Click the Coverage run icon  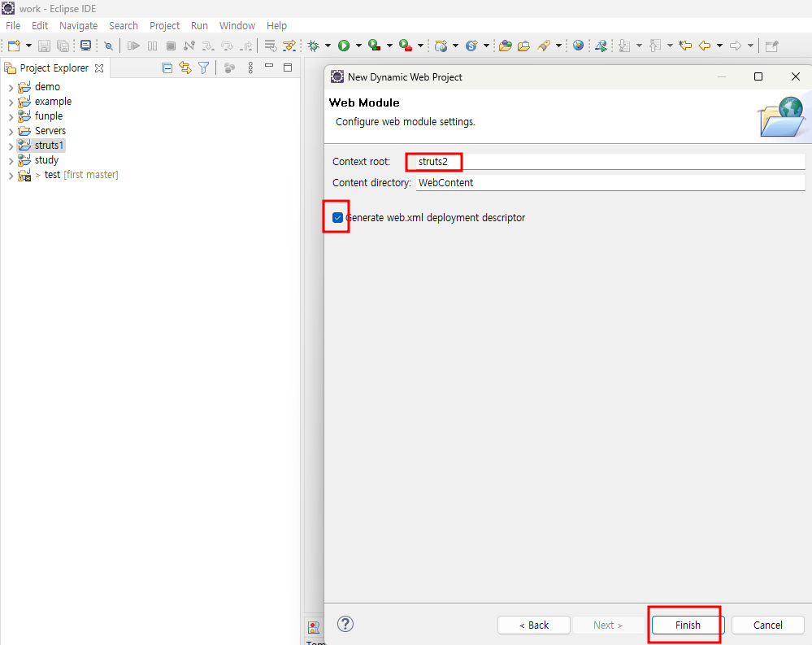pos(375,46)
